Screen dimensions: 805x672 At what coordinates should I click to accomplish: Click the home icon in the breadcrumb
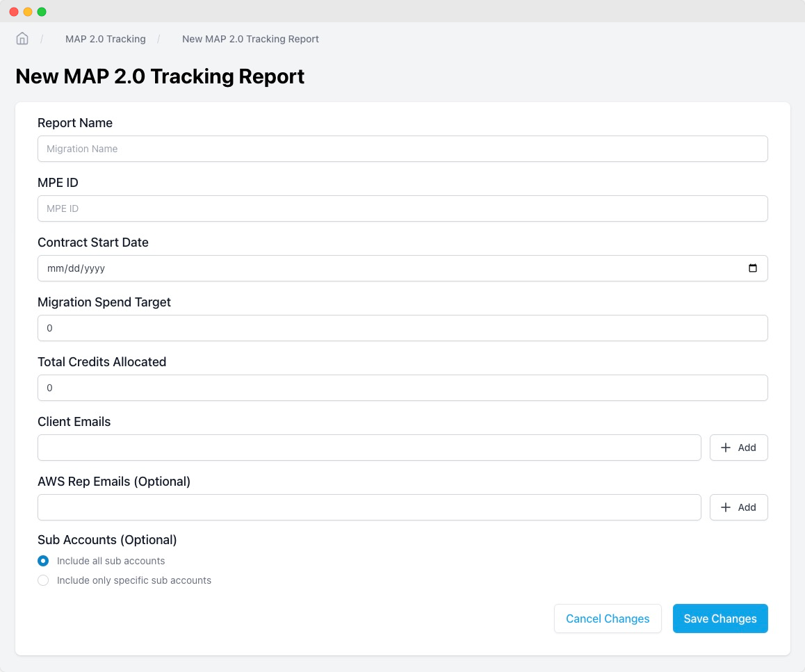(x=22, y=39)
